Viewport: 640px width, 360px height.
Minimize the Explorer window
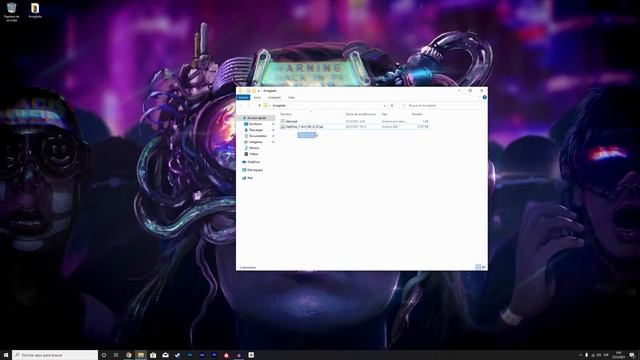[459, 91]
